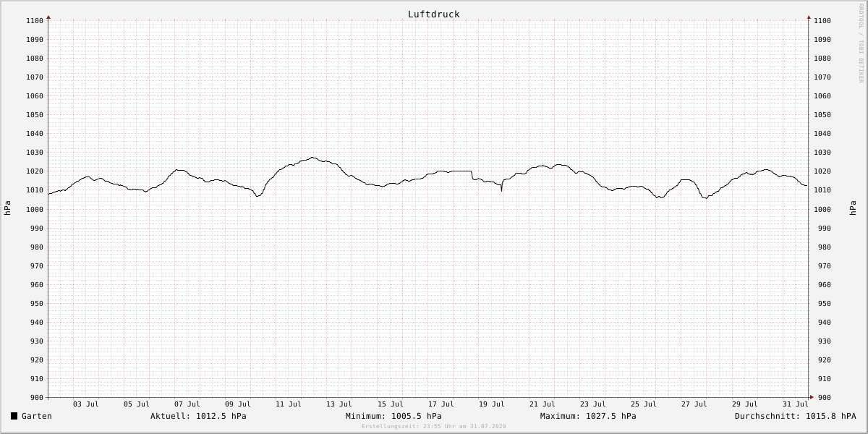Pick the "25 Jul" axis date

[x=644, y=404]
